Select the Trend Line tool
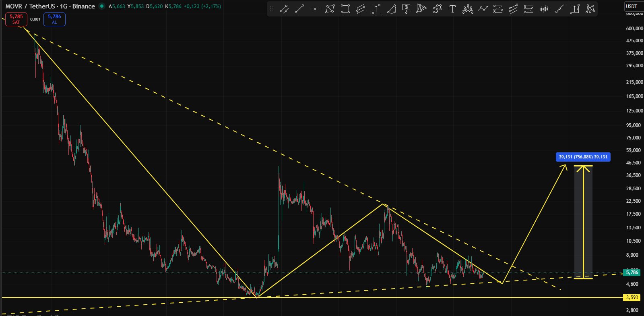 (299, 9)
